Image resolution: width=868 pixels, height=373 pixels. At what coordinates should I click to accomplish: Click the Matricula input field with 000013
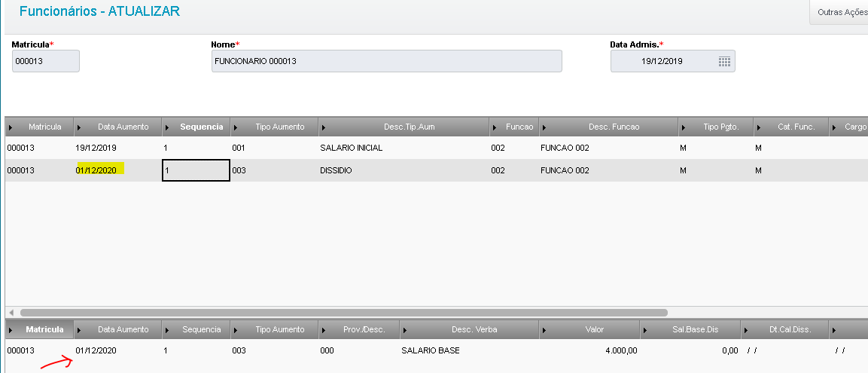point(46,61)
